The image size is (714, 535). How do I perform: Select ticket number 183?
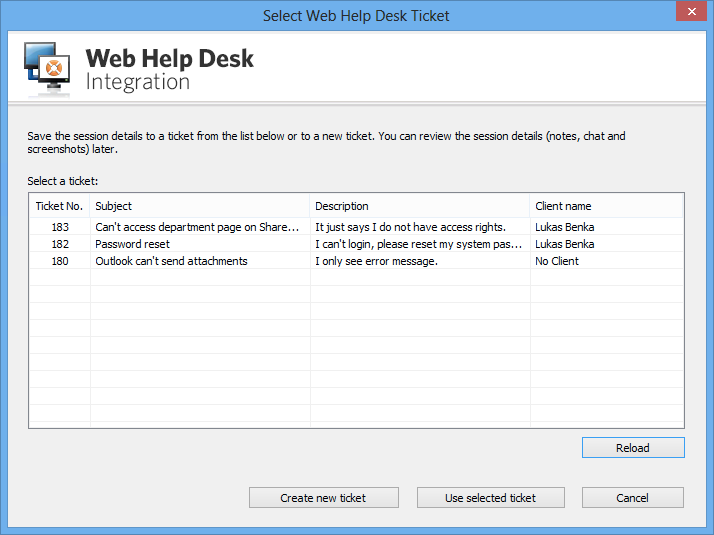[x=60, y=227]
